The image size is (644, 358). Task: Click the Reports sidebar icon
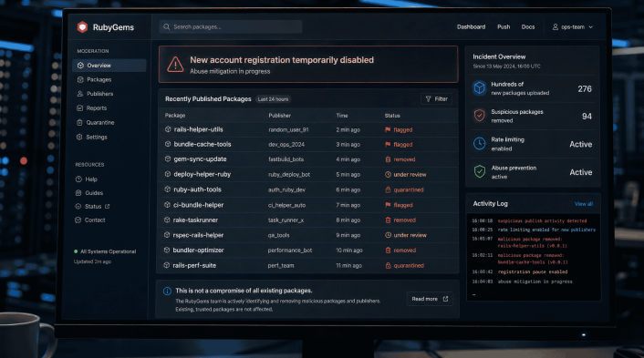click(x=79, y=107)
